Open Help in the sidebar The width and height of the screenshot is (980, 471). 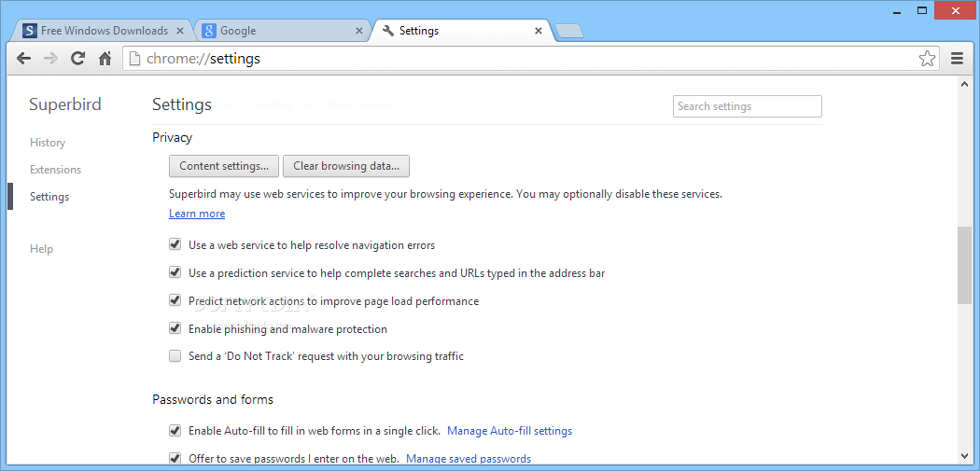coord(41,249)
